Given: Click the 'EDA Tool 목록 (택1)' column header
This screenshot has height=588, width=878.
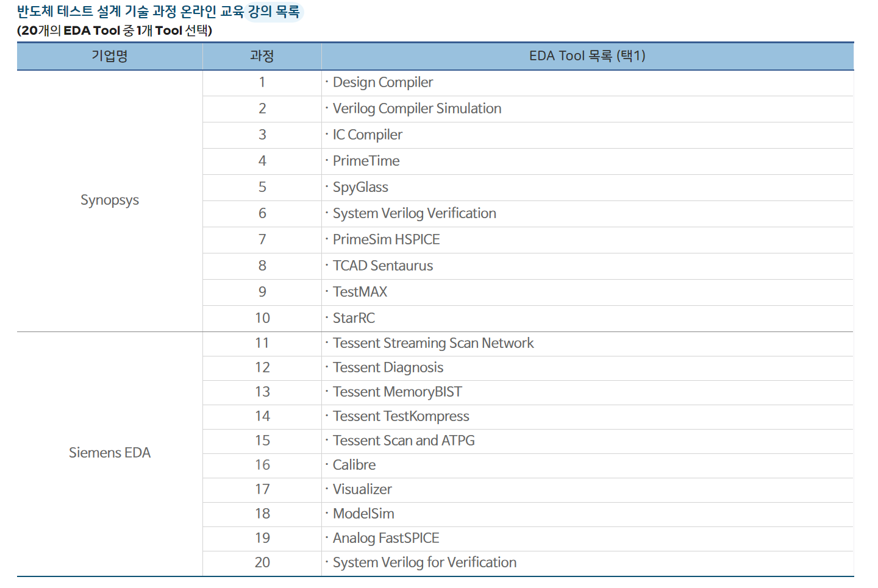Looking at the screenshot, I should 587,56.
